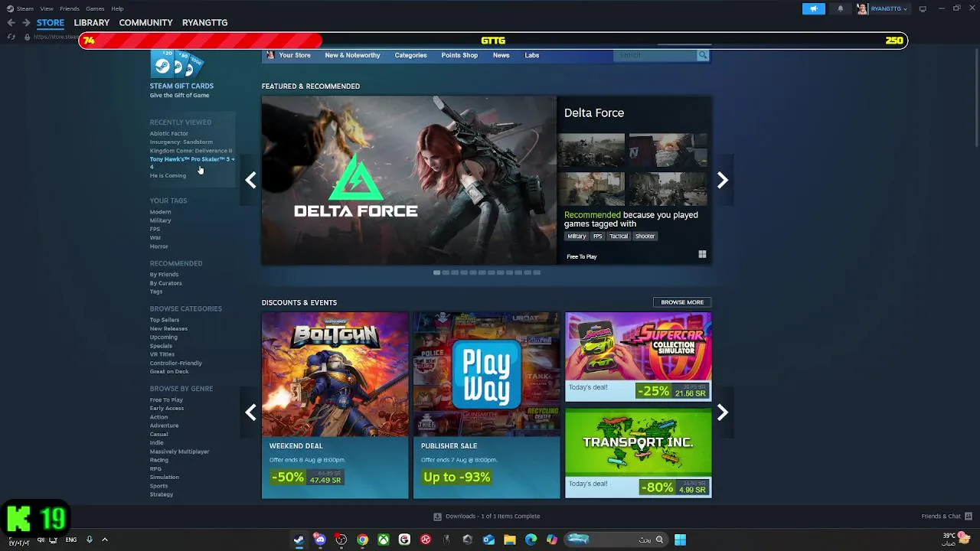Click inside the store search field
Viewport: 980px width, 551px height.
pos(655,55)
